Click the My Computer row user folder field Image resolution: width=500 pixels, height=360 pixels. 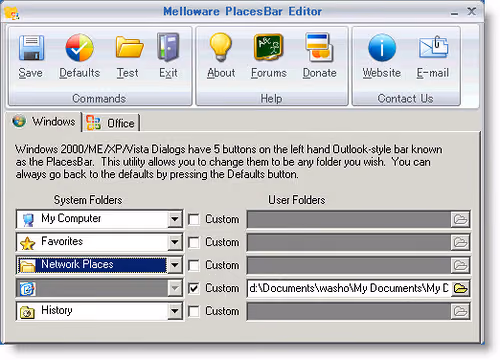(349, 220)
